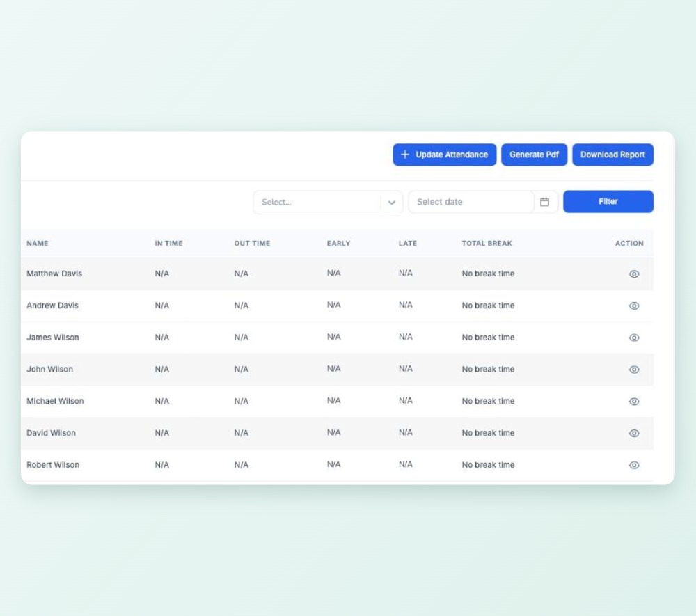This screenshot has height=616, width=696.
Task: Open James Wilson's view action icon
Action: 634,338
